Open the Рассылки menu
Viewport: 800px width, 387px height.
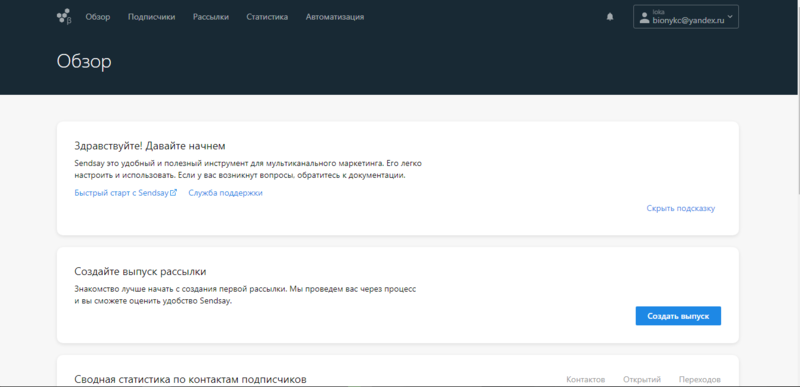[211, 17]
